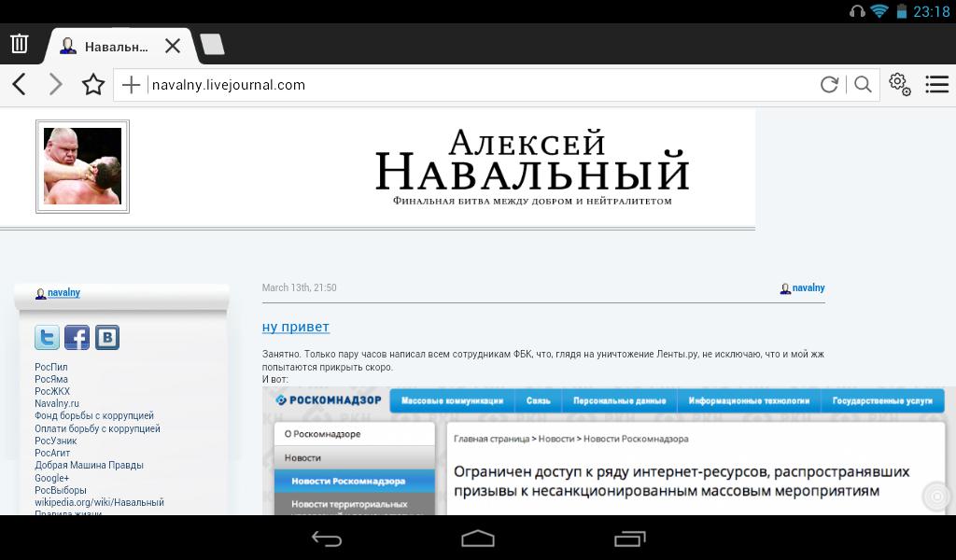This screenshot has width=956, height=560.
Task: Open the wrestler avatar image
Action: pyautogui.click(x=82, y=166)
